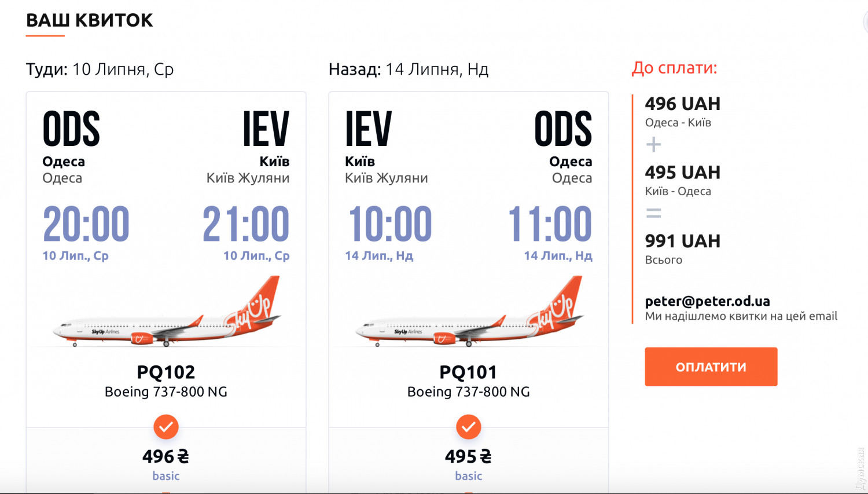Click the 11:00 arrival time on return flight
868x494 pixels.
click(550, 224)
